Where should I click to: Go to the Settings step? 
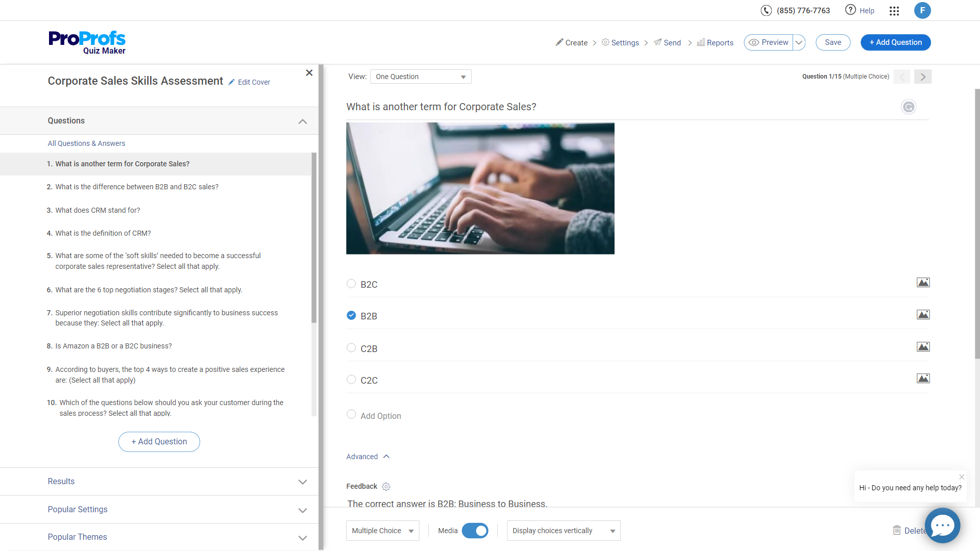pyautogui.click(x=620, y=43)
